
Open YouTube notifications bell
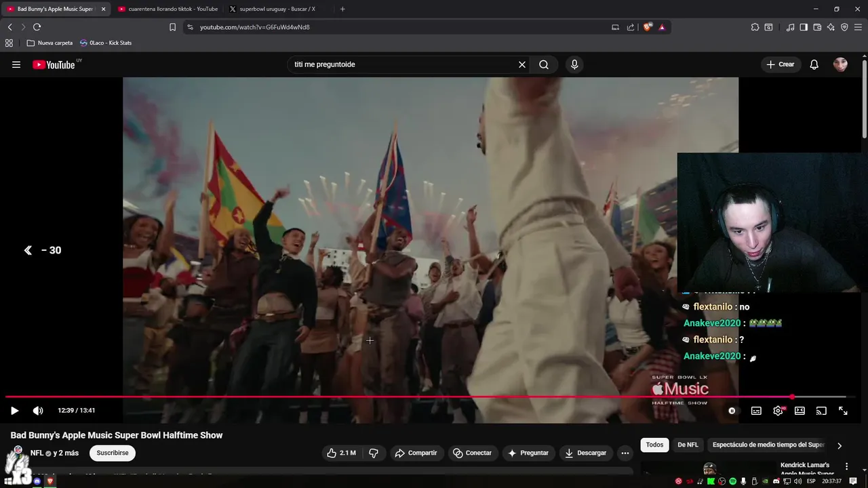pos(814,64)
